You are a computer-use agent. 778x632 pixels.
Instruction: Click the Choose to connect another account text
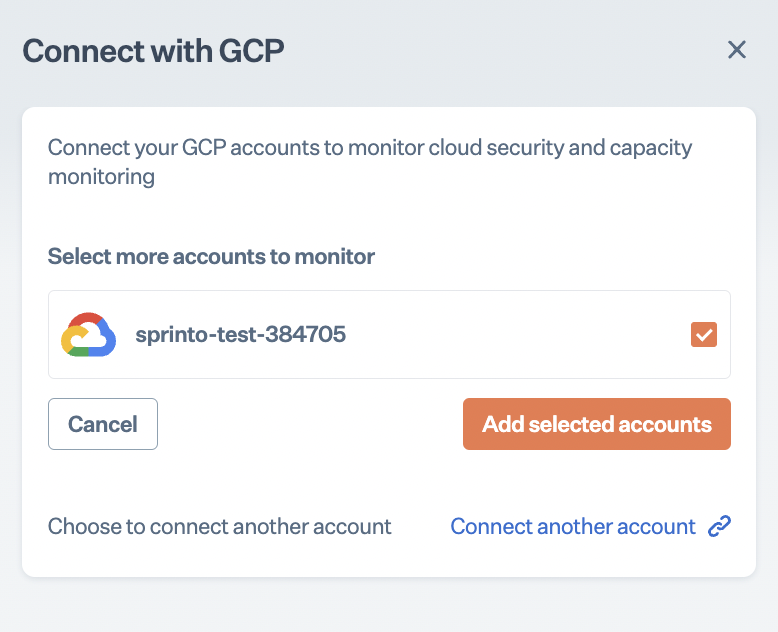coord(220,527)
